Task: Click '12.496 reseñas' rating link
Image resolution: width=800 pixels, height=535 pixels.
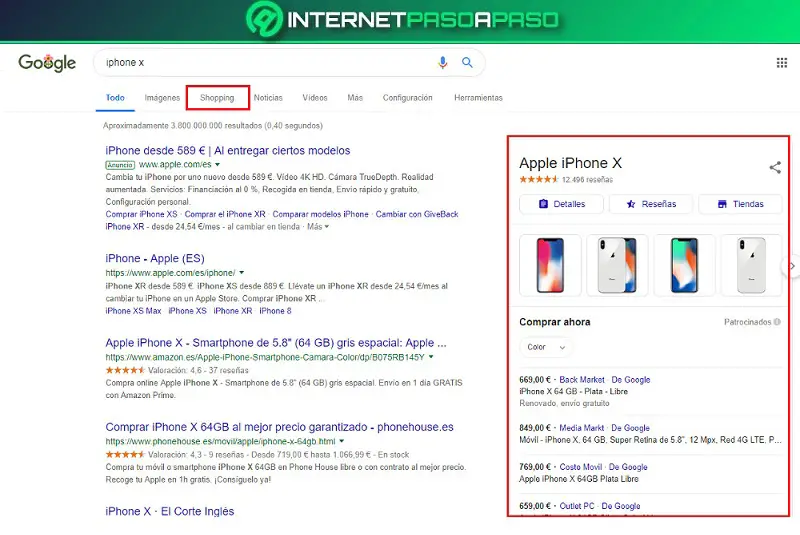Action: click(587, 180)
